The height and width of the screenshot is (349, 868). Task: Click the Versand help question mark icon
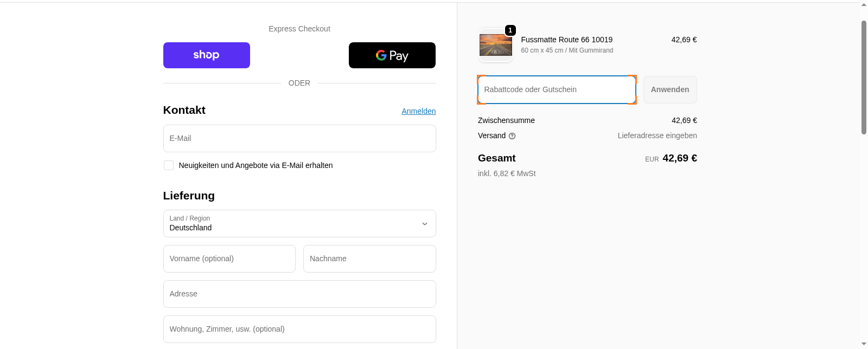click(x=512, y=136)
